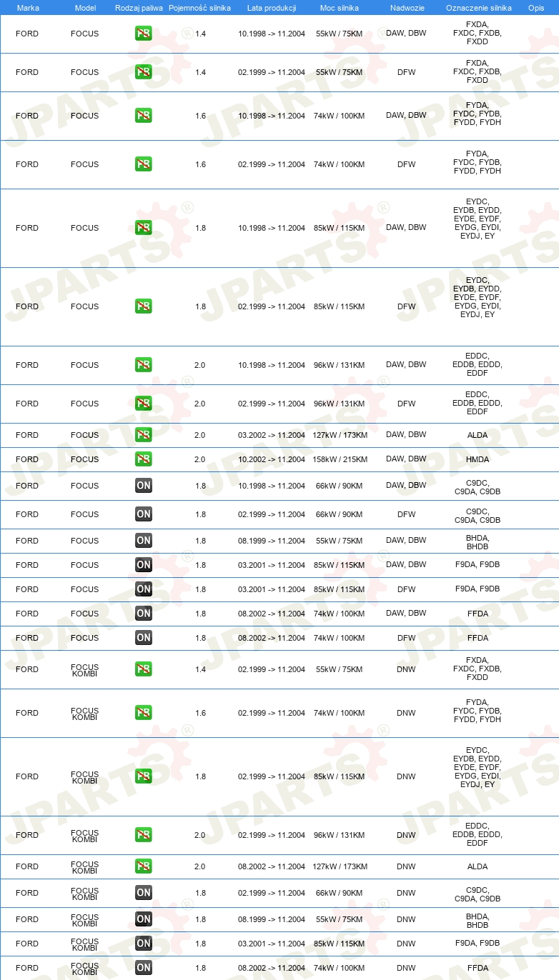Click the Moc silnika column header
The image size is (559, 980).
point(340,8)
